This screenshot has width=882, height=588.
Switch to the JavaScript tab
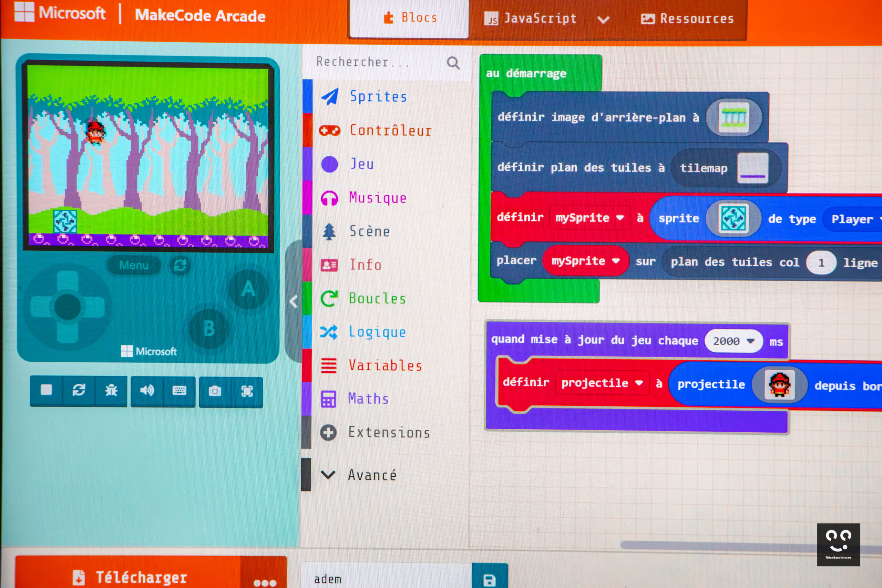click(530, 19)
